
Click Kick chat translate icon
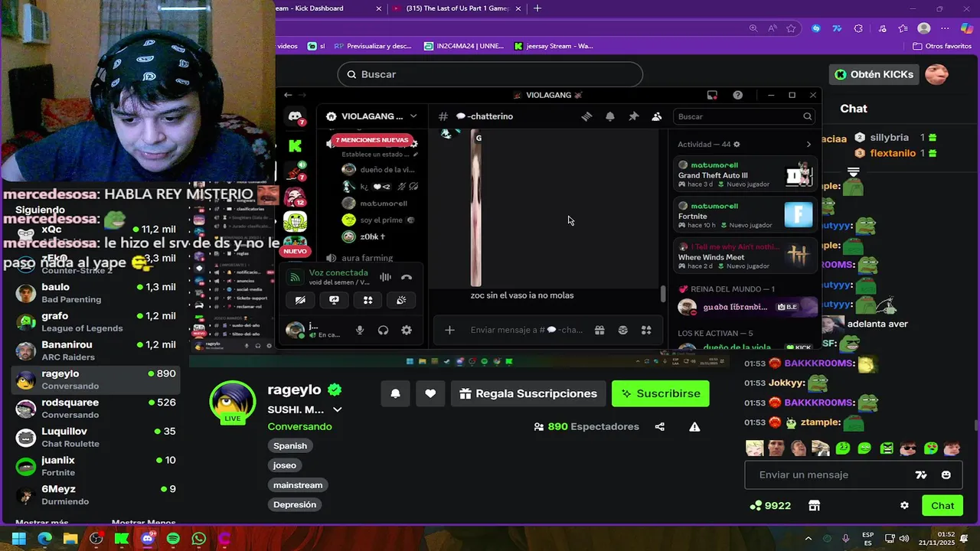click(x=921, y=474)
